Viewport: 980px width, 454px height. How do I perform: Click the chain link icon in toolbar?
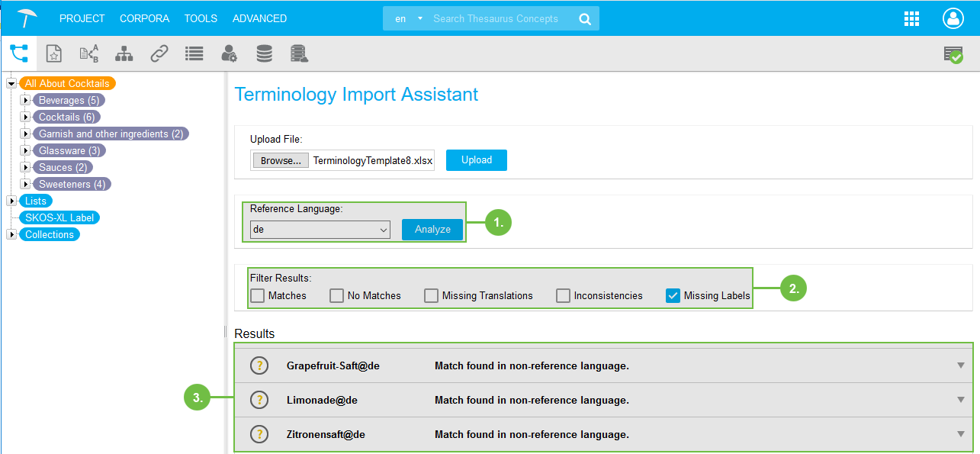pos(159,53)
